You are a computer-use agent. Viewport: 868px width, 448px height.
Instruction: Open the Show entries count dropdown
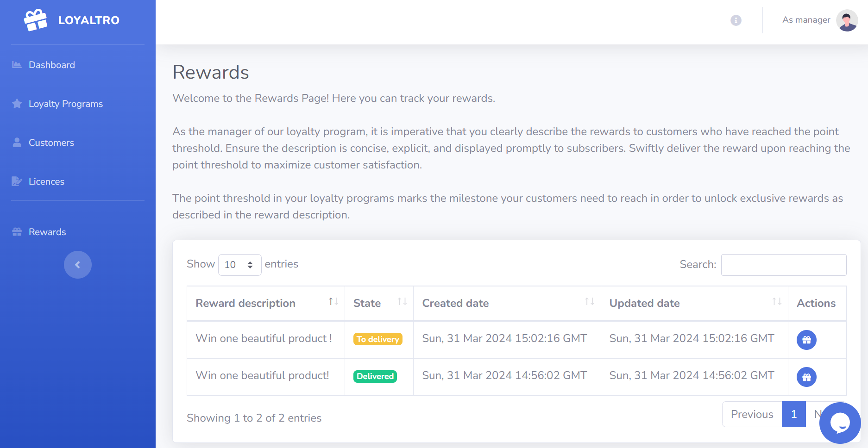pyautogui.click(x=239, y=265)
